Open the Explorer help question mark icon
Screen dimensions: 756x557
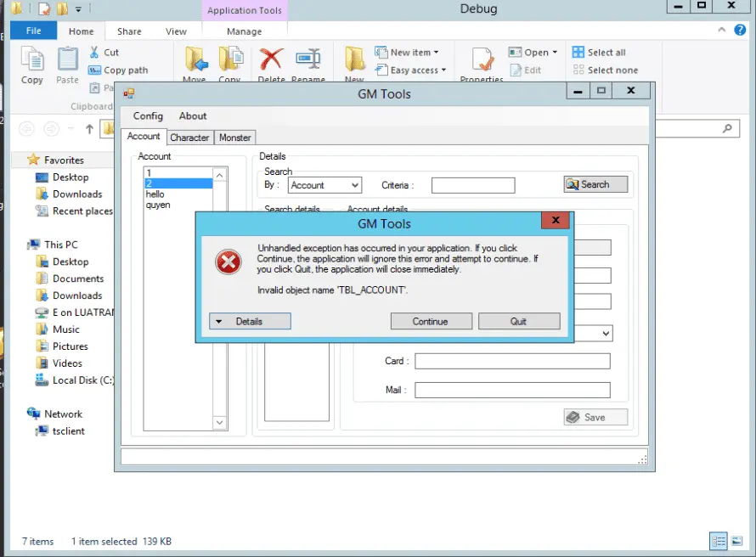click(740, 30)
